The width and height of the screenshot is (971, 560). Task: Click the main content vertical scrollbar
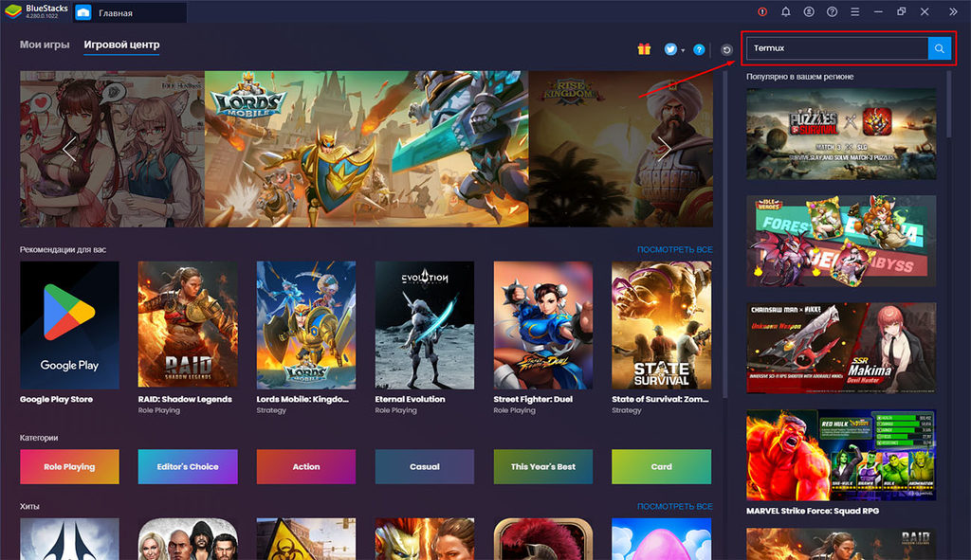(725, 235)
